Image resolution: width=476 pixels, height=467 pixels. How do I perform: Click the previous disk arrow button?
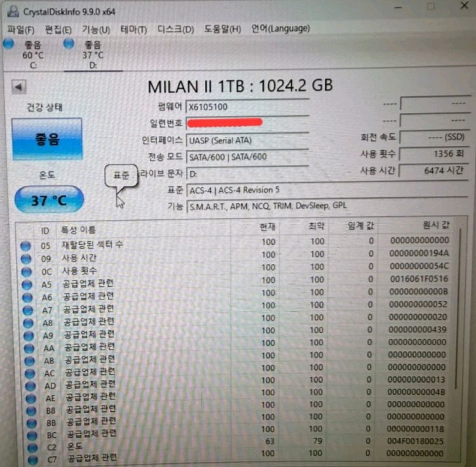[x=19, y=88]
